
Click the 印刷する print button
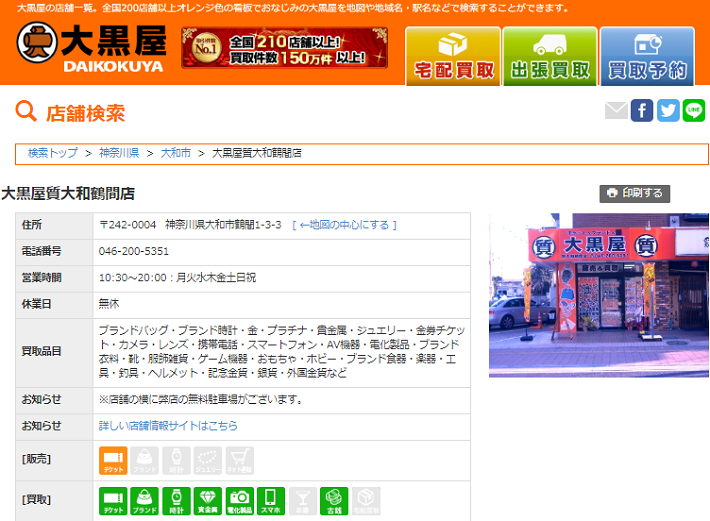coord(635,193)
